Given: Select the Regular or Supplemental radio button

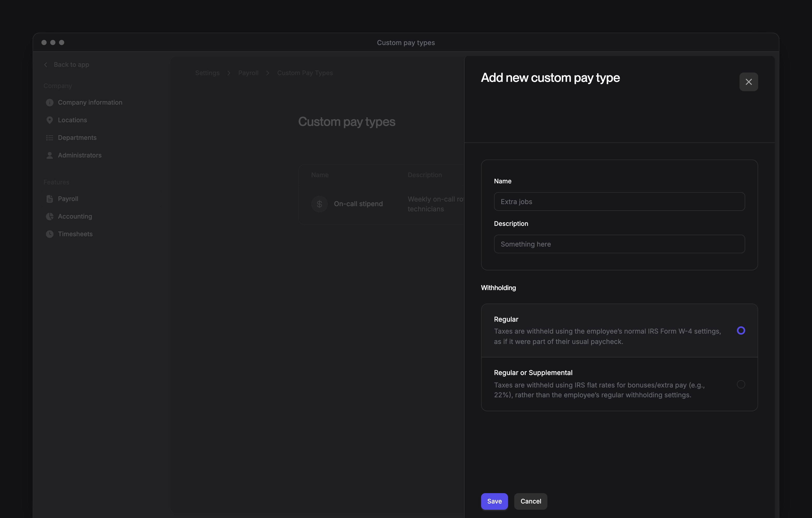Looking at the screenshot, I should click(x=741, y=384).
